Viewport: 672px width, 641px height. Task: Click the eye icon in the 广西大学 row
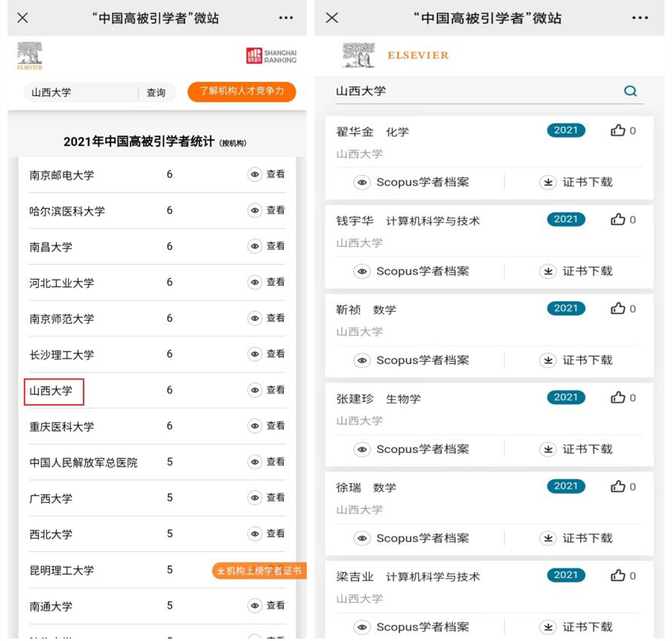coord(255,498)
